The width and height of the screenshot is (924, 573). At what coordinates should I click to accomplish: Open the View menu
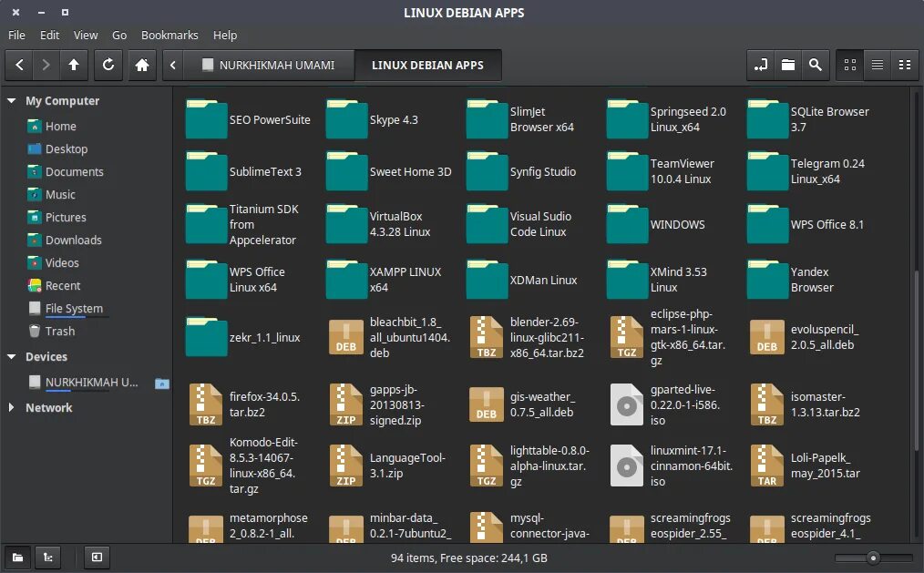click(x=86, y=36)
